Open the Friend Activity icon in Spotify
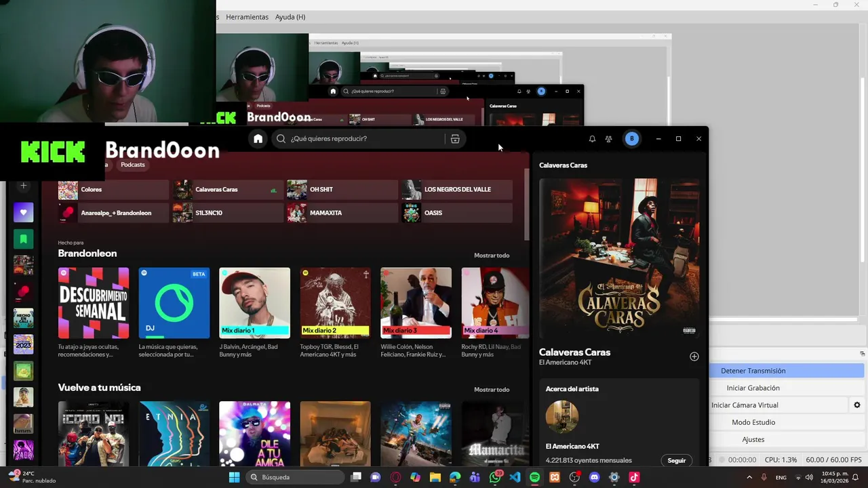 click(x=609, y=139)
